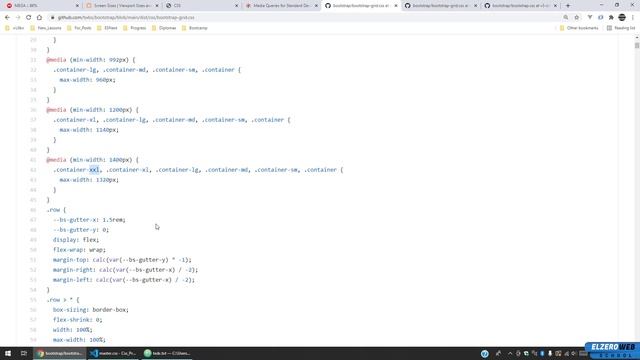The image size is (640, 360).
Task: Click the blue help icon in system tray
Action: (x=484, y=353)
